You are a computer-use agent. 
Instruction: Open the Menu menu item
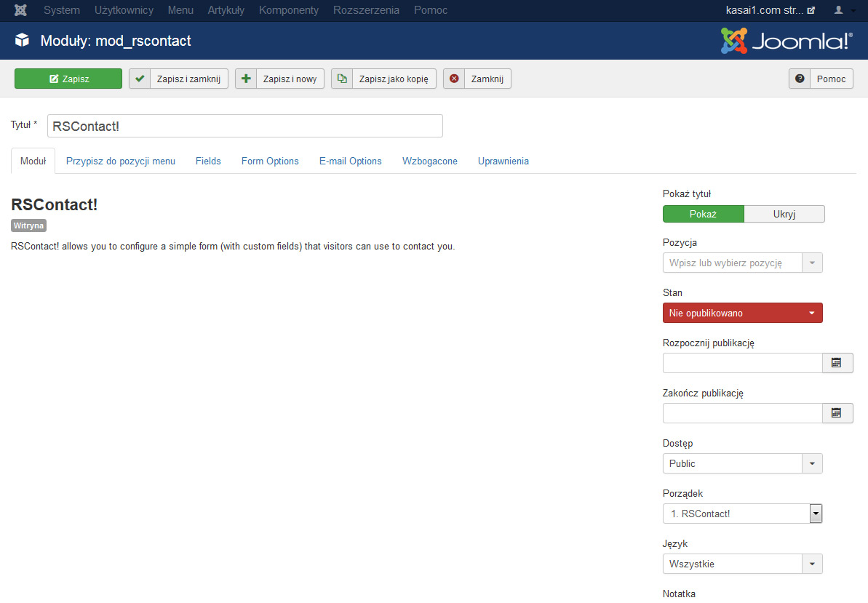pos(180,10)
